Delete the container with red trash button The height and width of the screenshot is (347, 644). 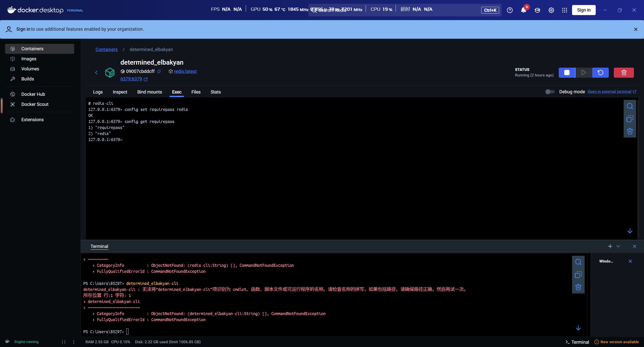624,73
